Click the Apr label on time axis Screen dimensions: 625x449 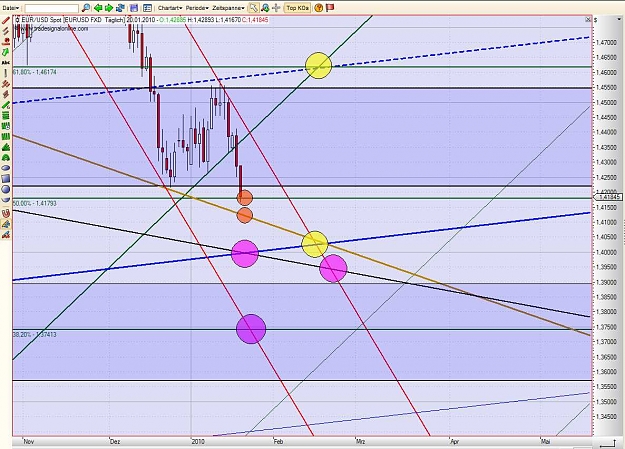coord(454,441)
